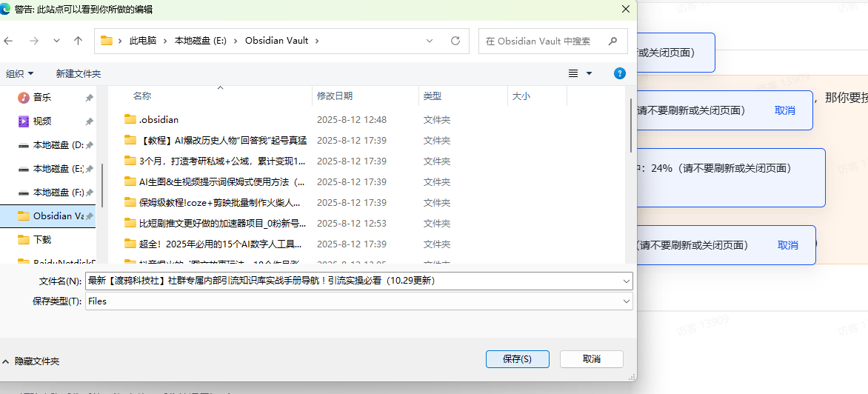
Task: Click Obsidian Vault breadcrumb segment
Action: point(276,41)
